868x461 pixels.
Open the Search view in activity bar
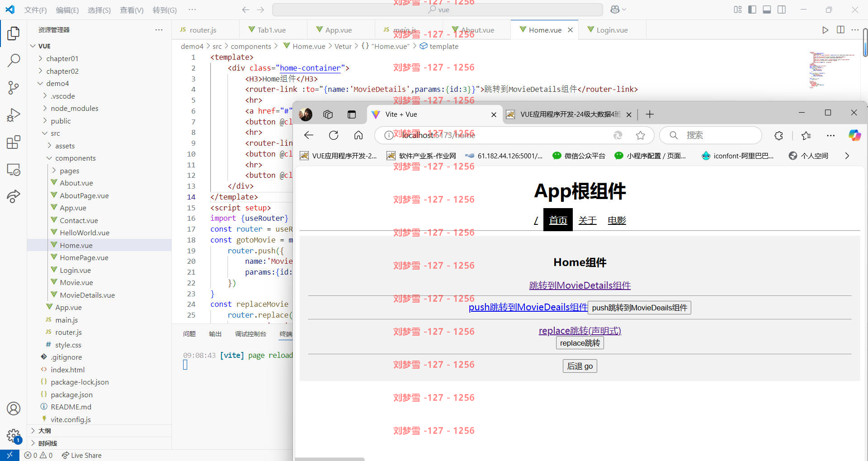[x=14, y=60]
